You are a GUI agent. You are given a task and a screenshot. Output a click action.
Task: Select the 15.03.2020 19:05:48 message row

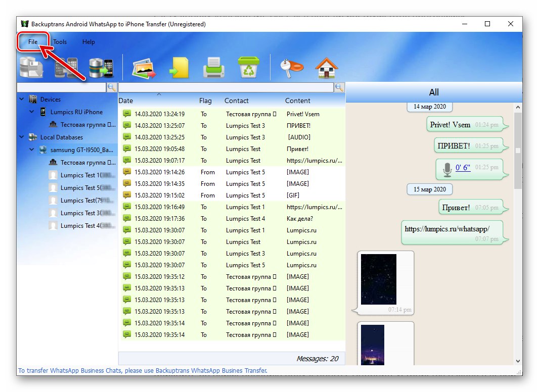(232, 149)
